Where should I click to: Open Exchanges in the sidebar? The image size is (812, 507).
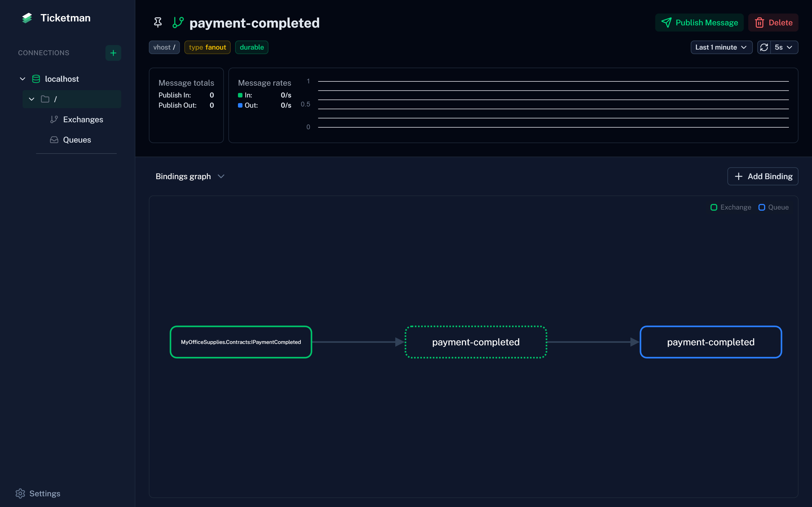click(x=83, y=119)
